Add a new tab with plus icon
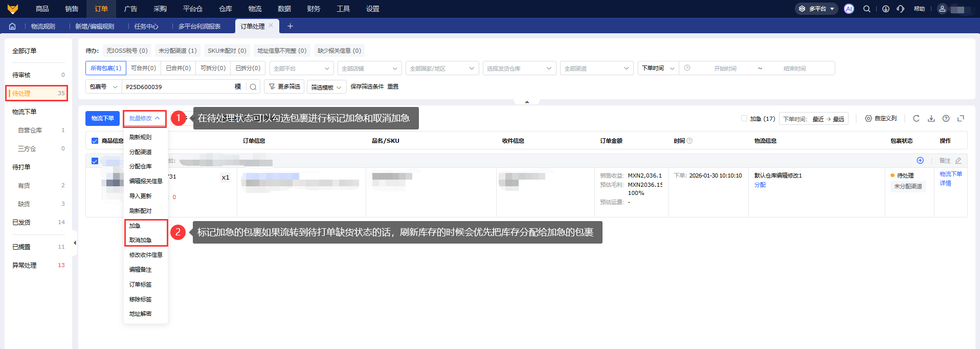 (290, 26)
